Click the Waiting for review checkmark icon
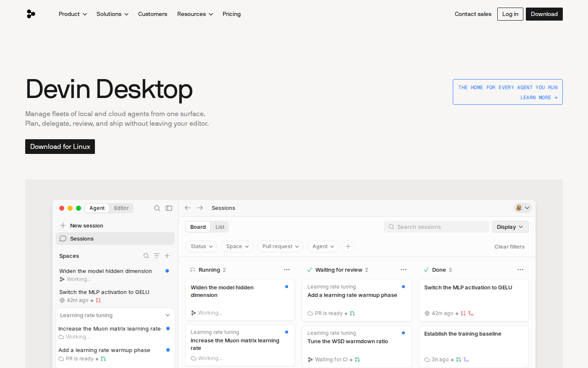Screen dimensions: 588x368 [310, 270]
